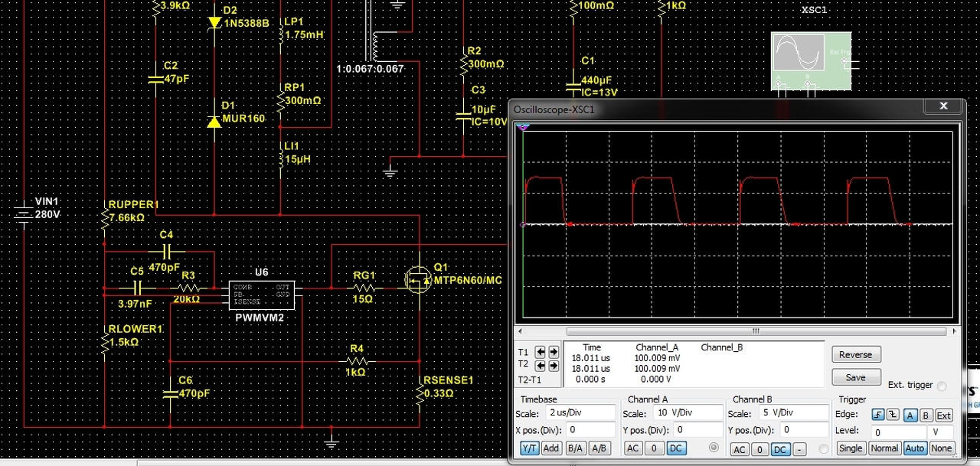Shift cursor T2 left with arrow

tap(541, 366)
